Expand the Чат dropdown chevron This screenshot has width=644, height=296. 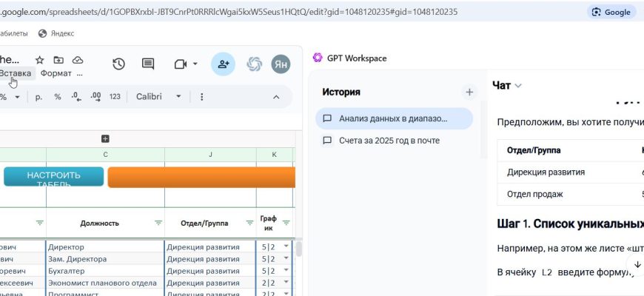(x=518, y=86)
